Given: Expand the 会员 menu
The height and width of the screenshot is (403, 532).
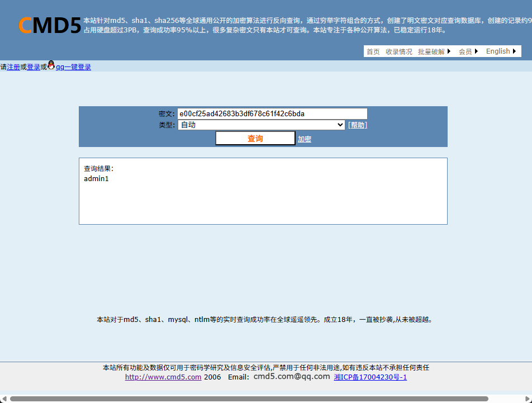Looking at the screenshot, I should tap(466, 51).
